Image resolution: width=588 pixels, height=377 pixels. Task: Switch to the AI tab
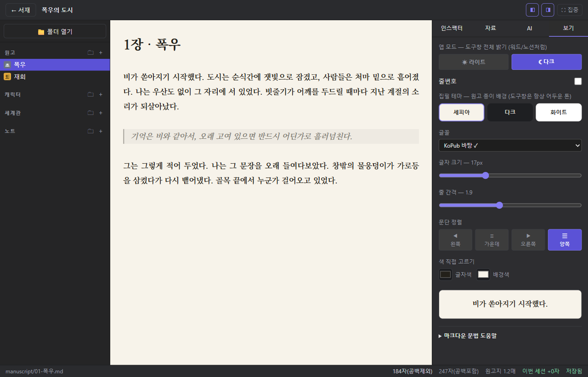[x=529, y=28]
